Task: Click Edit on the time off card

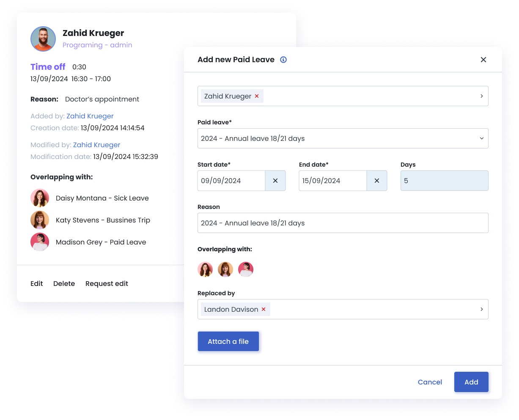Action: click(37, 284)
